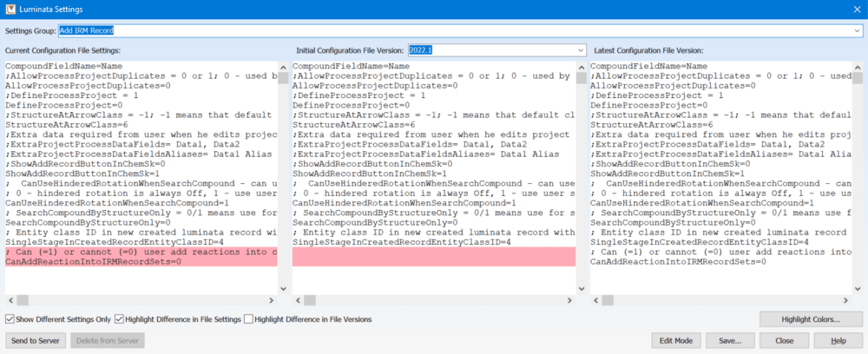Click vertical scrollbar thumb in Latest Configuration pane

pos(858,78)
